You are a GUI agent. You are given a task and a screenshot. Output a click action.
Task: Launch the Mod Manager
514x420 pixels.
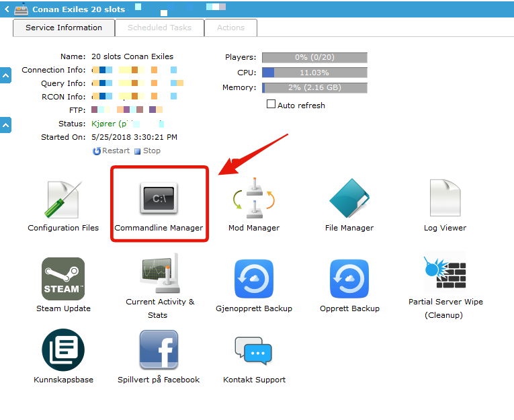click(x=254, y=198)
